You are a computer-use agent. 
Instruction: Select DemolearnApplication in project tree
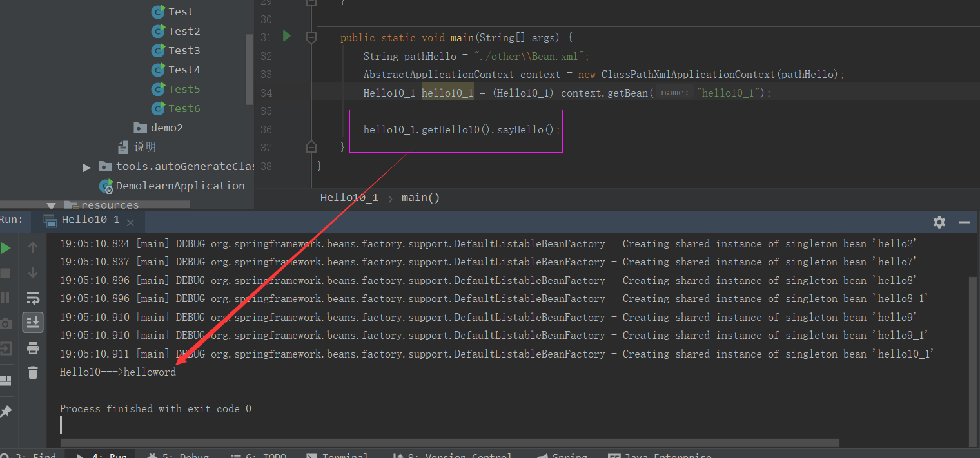tap(172, 186)
